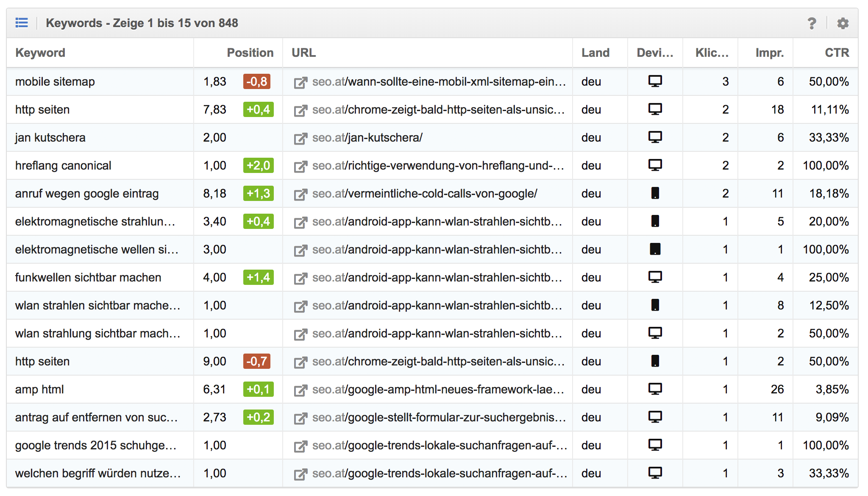Open external link icon in jan kutschera row
The height and width of the screenshot is (496, 868).
pyautogui.click(x=300, y=138)
